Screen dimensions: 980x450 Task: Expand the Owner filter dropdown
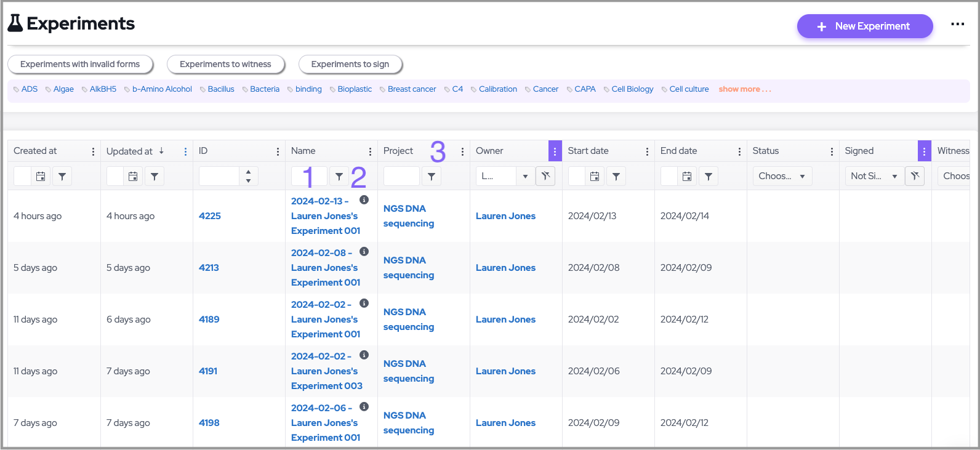[525, 177]
